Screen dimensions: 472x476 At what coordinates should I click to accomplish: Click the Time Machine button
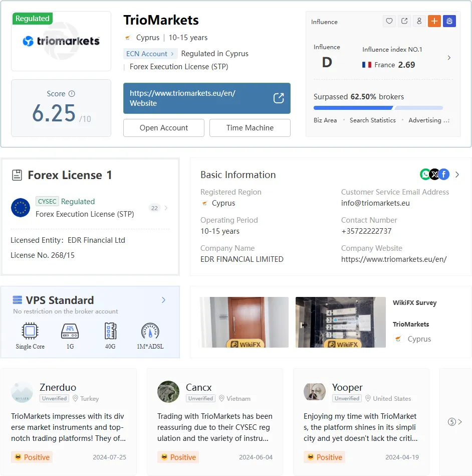(x=250, y=128)
